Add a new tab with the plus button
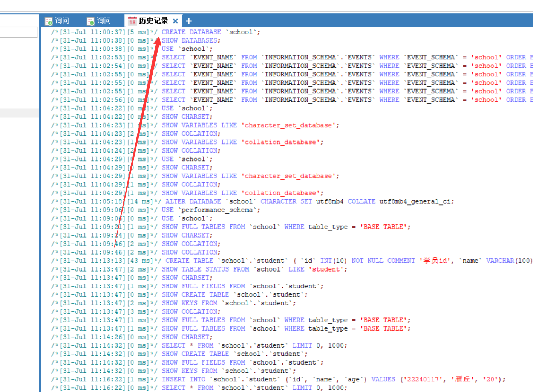Image resolution: width=533 pixels, height=392 pixels. (189, 21)
